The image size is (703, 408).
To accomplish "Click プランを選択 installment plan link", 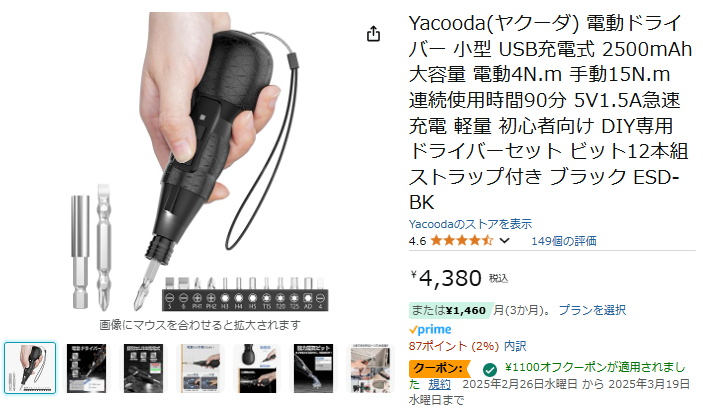I will (592, 310).
